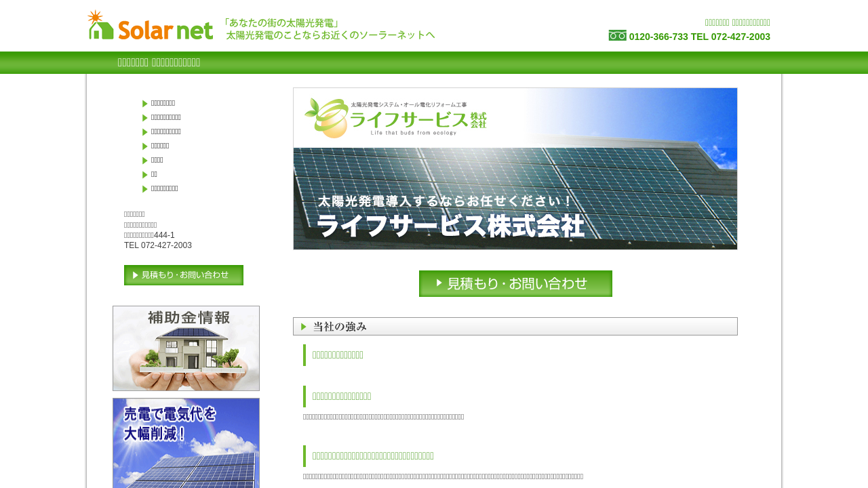Open the 補助金情報 subsidy banner
Image resolution: width=868 pixels, height=488 pixels.
(x=186, y=348)
